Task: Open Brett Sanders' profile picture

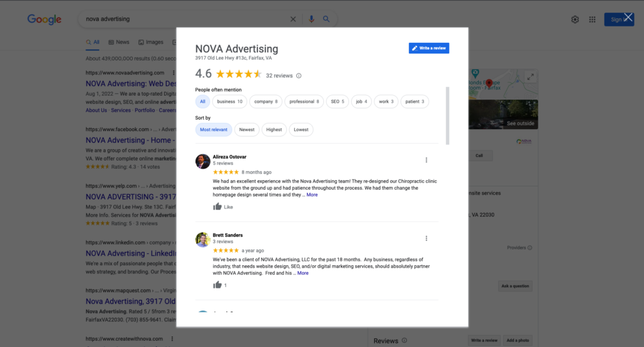Action: (x=203, y=240)
